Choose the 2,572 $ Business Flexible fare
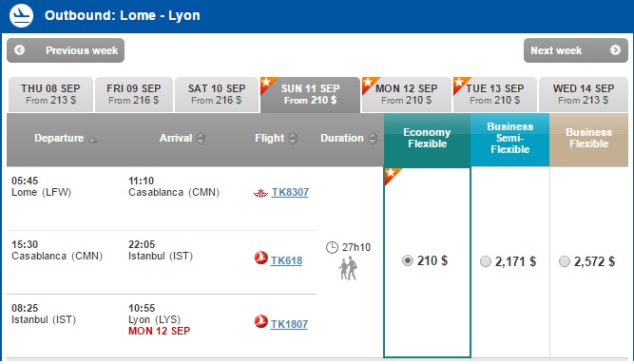This screenshot has width=634, height=364. coord(565,261)
